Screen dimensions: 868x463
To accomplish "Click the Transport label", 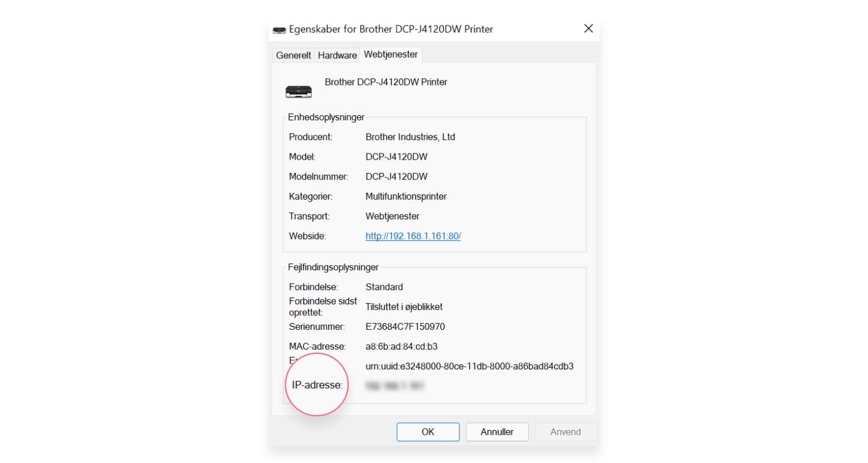I will (309, 216).
